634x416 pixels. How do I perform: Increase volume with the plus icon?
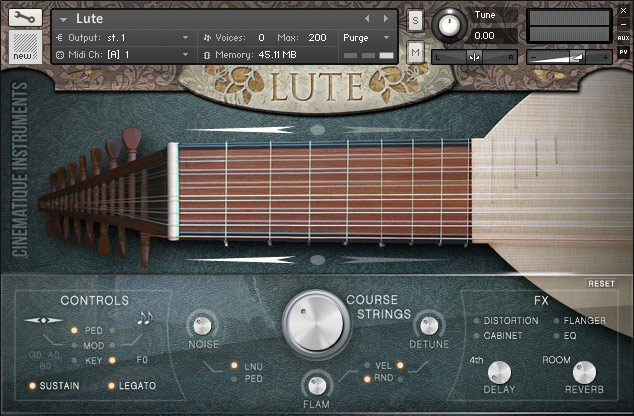coord(605,57)
